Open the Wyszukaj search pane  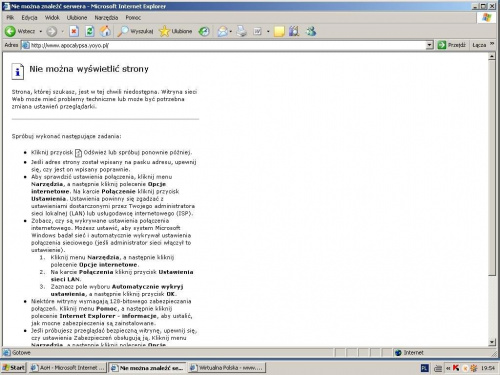pyautogui.click(x=135, y=31)
